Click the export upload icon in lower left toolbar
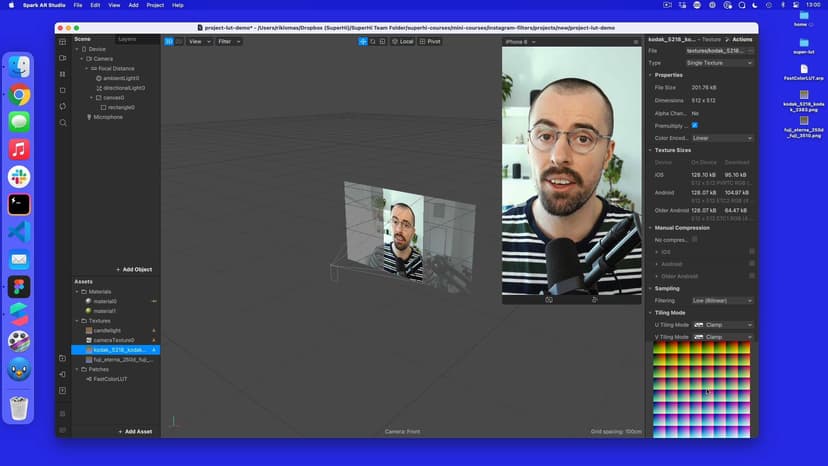The height and width of the screenshot is (466, 828). pyautogui.click(x=62, y=390)
